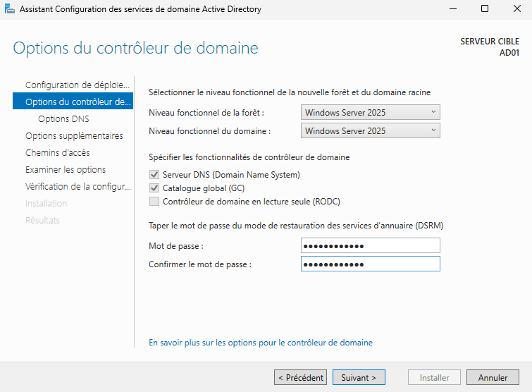Click the Suivant button
The width and height of the screenshot is (532, 392).
pos(359,377)
